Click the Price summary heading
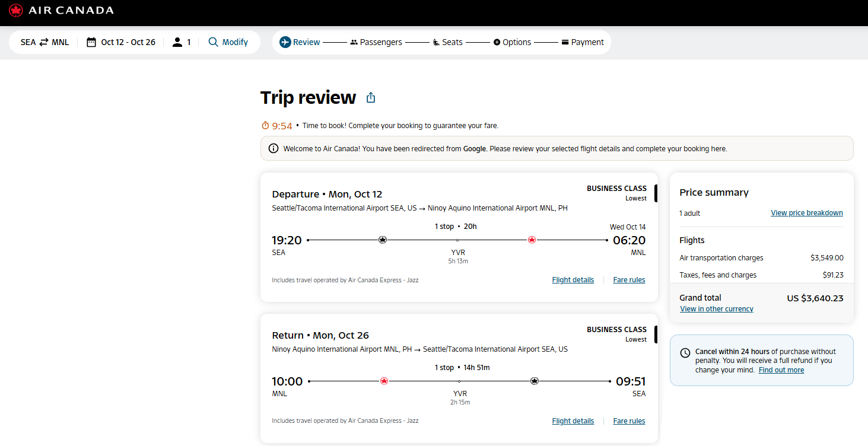The width and height of the screenshot is (868, 446). point(714,193)
